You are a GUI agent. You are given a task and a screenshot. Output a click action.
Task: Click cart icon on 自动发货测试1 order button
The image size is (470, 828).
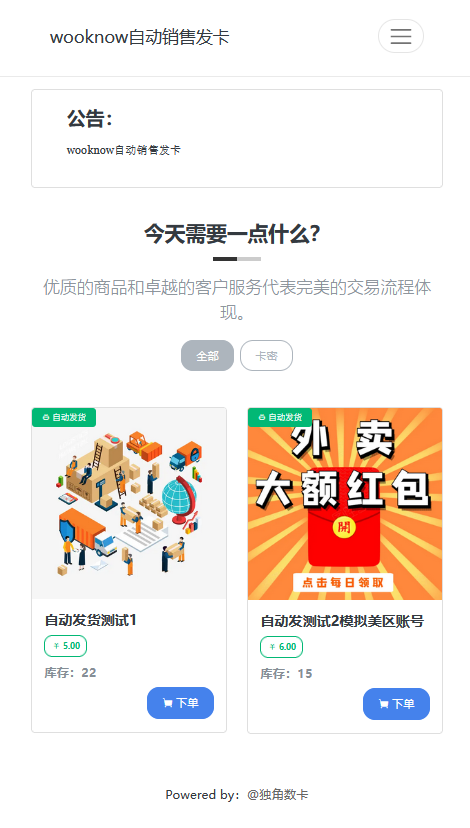[x=167, y=703]
